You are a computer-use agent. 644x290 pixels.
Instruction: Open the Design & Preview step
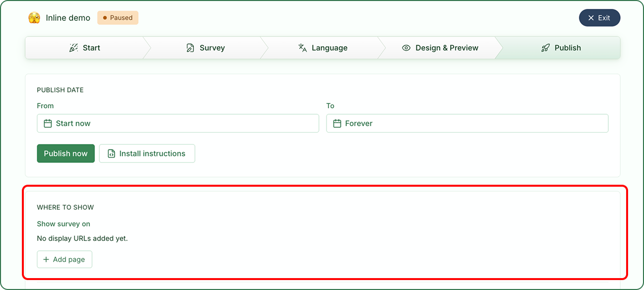(440, 48)
